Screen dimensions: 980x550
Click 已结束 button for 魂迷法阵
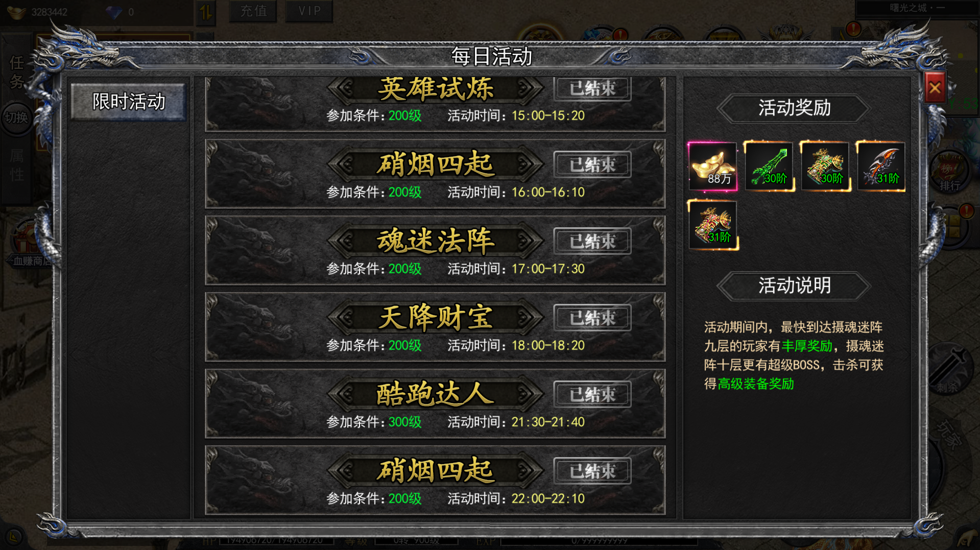point(592,241)
